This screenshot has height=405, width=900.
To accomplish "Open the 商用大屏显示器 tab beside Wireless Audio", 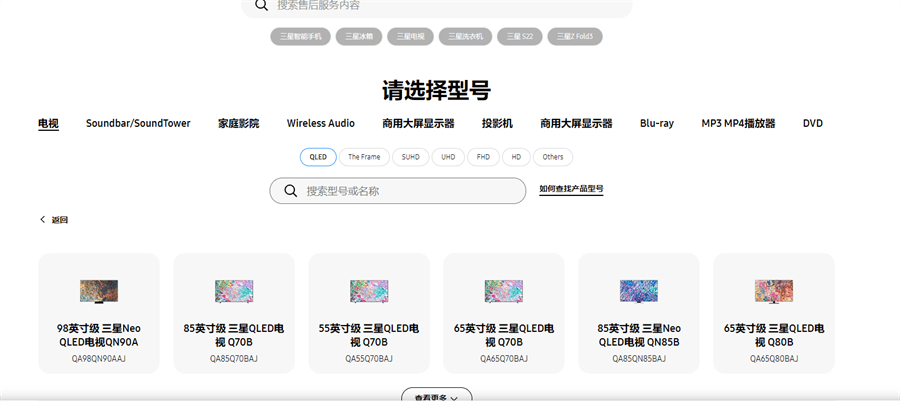I will pyautogui.click(x=418, y=123).
